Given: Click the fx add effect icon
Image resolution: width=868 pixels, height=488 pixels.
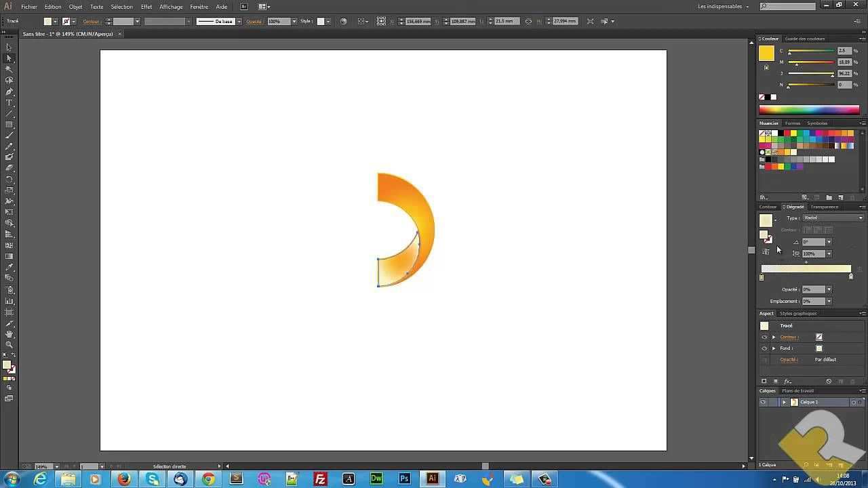Looking at the screenshot, I should tap(788, 382).
